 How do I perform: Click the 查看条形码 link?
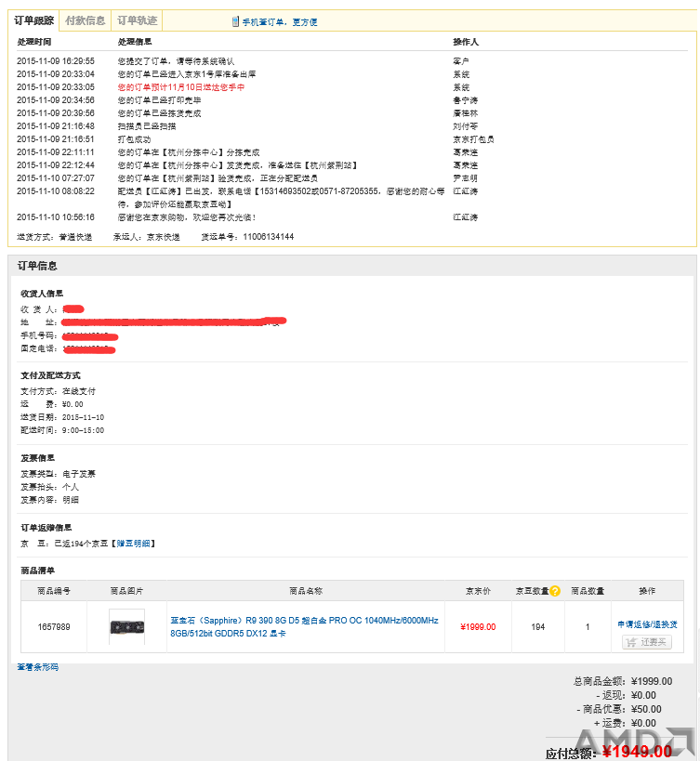click(38, 667)
